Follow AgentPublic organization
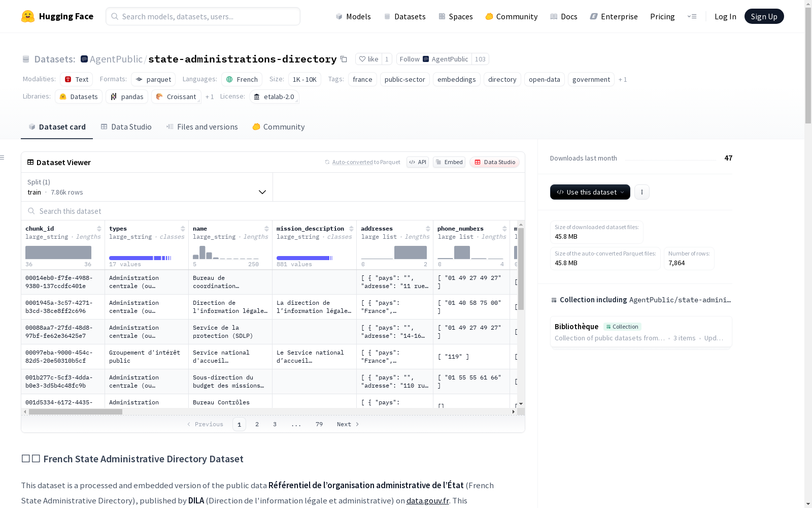This screenshot has height=508, width=812. [x=434, y=59]
